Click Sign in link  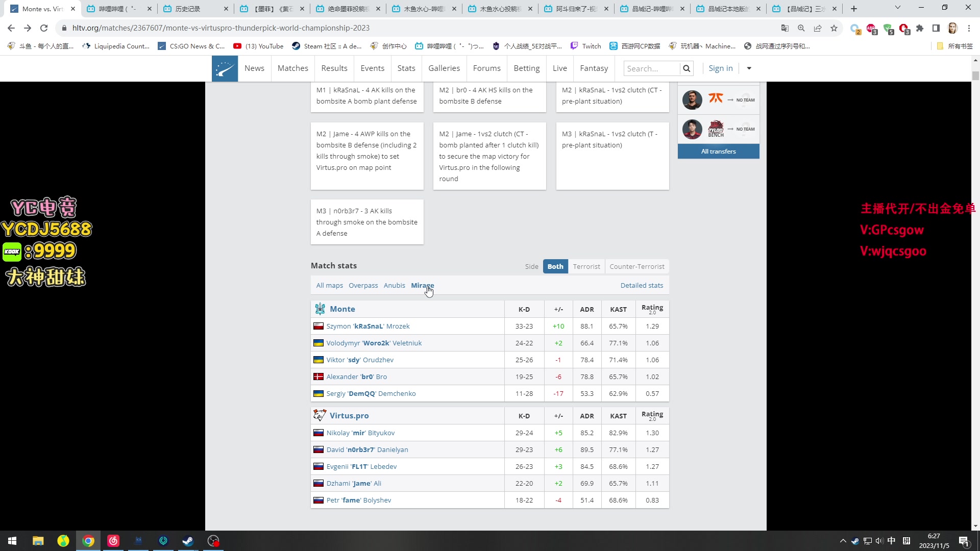click(721, 68)
